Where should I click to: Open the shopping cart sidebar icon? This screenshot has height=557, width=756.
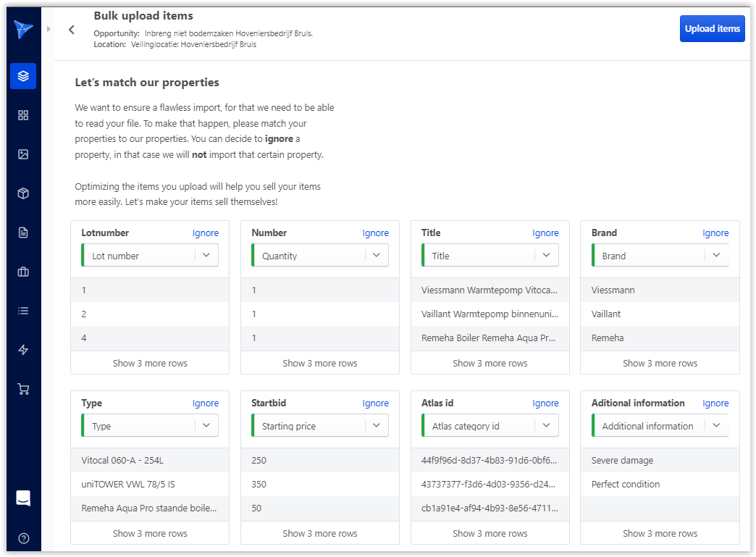pos(23,389)
